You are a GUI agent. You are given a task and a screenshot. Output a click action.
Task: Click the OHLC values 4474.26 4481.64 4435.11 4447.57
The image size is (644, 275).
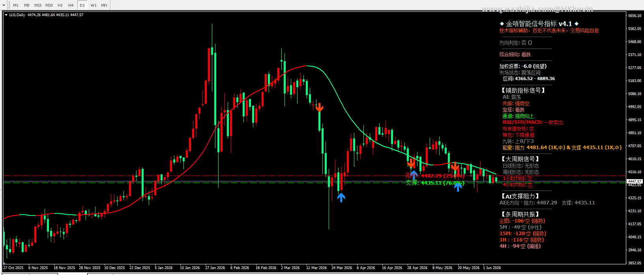55,15
